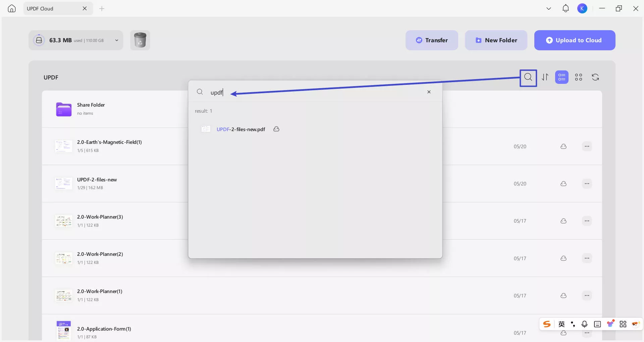Add a new tab with plus

102,8
